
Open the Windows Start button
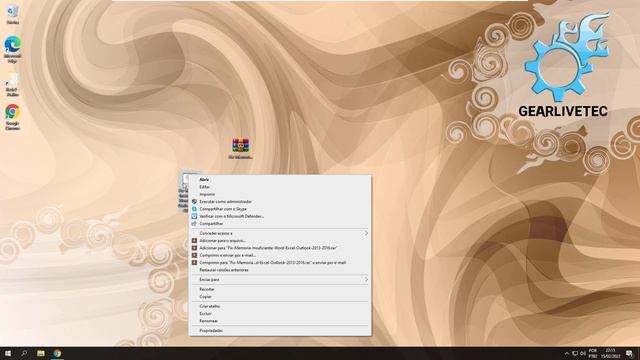click(8, 353)
